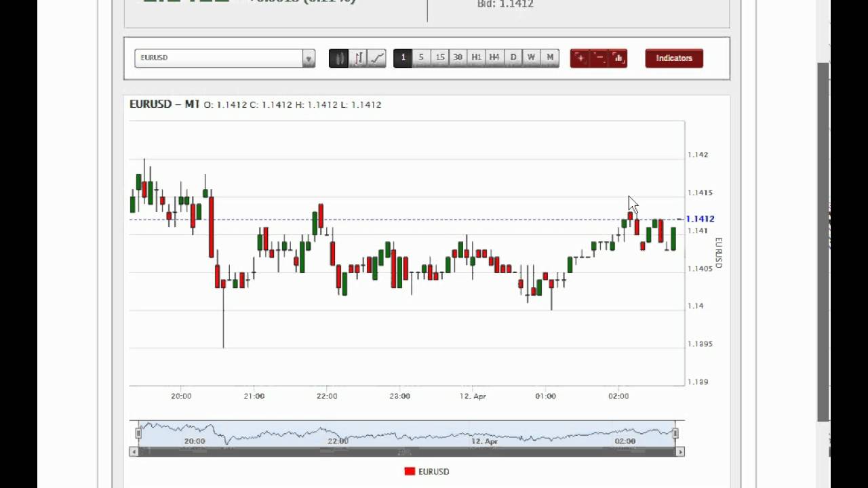The image size is (868, 488).
Task: Click the EURUSD – M1 chart title
Action: [165, 104]
